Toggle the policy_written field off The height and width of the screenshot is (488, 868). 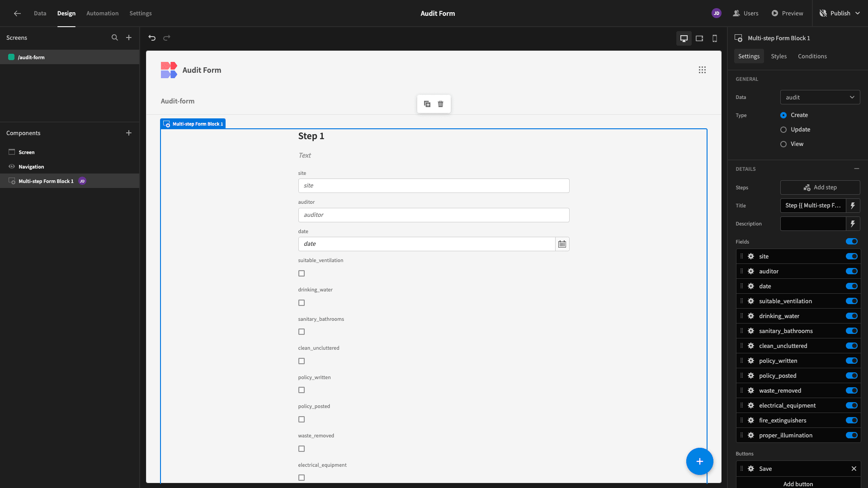[x=852, y=361]
